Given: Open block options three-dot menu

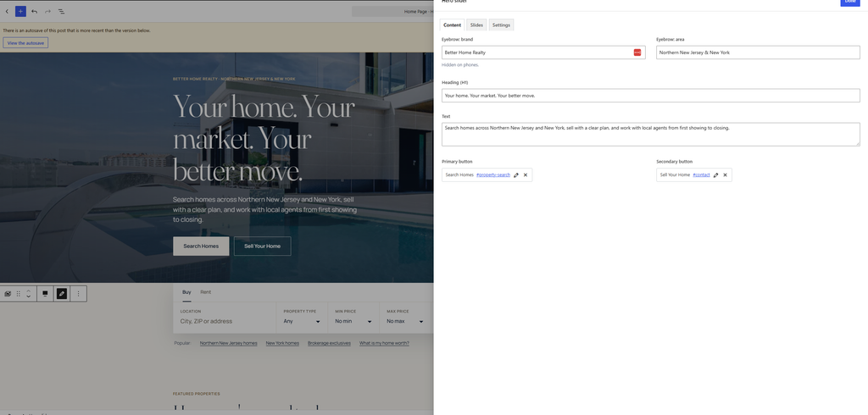Looking at the screenshot, I should pos(78,294).
